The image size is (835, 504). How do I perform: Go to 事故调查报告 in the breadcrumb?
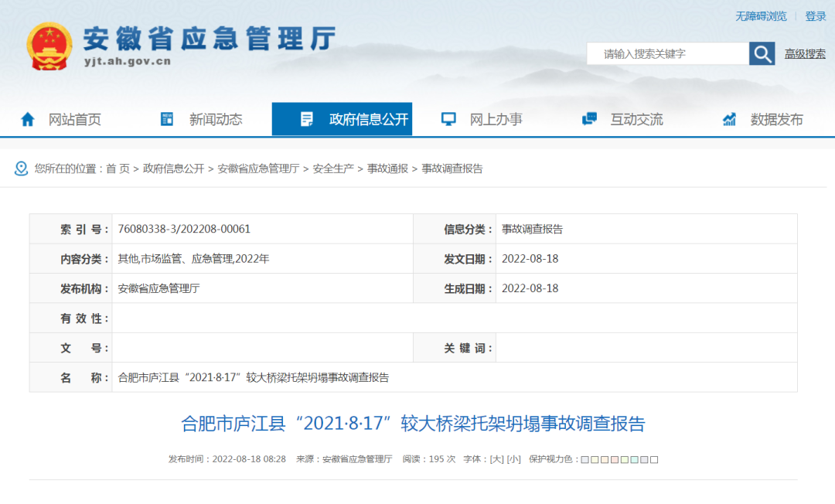tap(452, 169)
